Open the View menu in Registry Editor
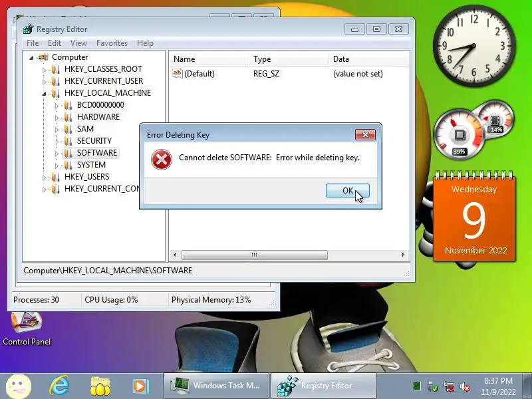Viewport: 532px width, 399px height. 78,43
